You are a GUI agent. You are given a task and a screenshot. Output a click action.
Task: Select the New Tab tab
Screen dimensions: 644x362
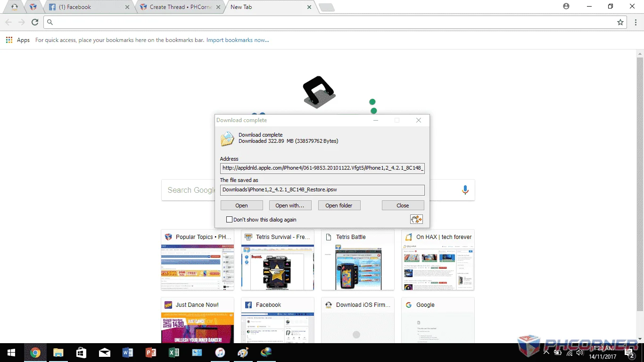271,7
